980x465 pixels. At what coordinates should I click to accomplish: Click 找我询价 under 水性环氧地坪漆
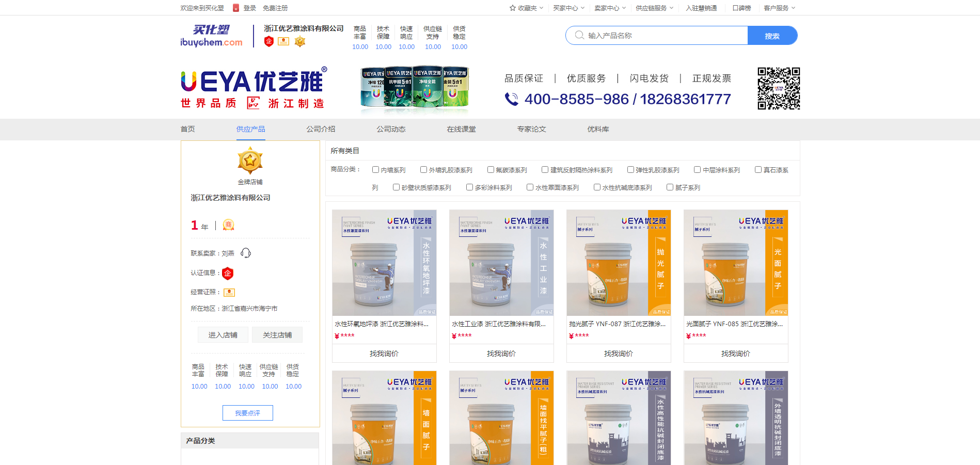point(384,354)
